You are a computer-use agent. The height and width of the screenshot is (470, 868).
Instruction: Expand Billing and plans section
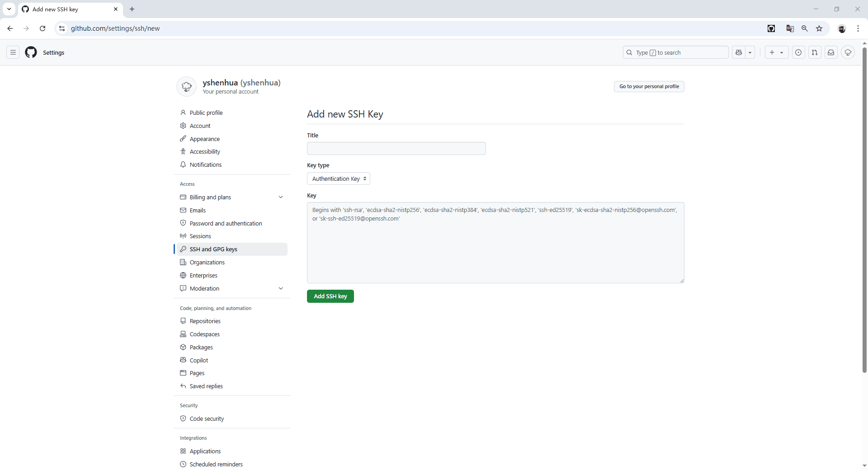pyautogui.click(x=280, y=197)
